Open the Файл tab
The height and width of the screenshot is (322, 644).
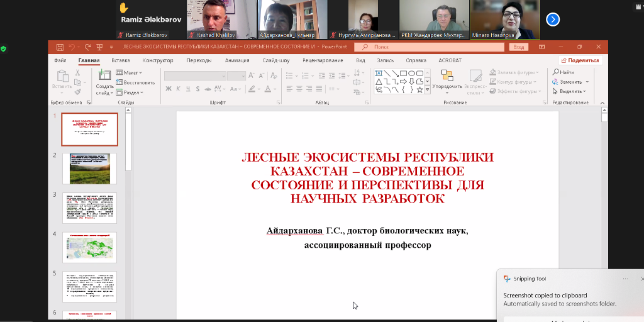point(60,60)
